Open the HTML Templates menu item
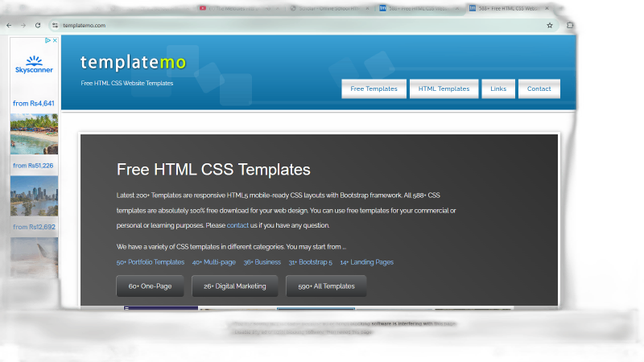644x362 pixels. pos(444,89)
